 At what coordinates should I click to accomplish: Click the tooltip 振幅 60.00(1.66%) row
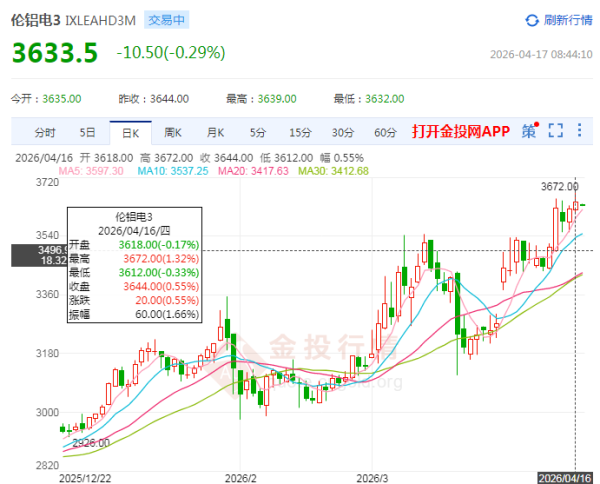(134, 315)
